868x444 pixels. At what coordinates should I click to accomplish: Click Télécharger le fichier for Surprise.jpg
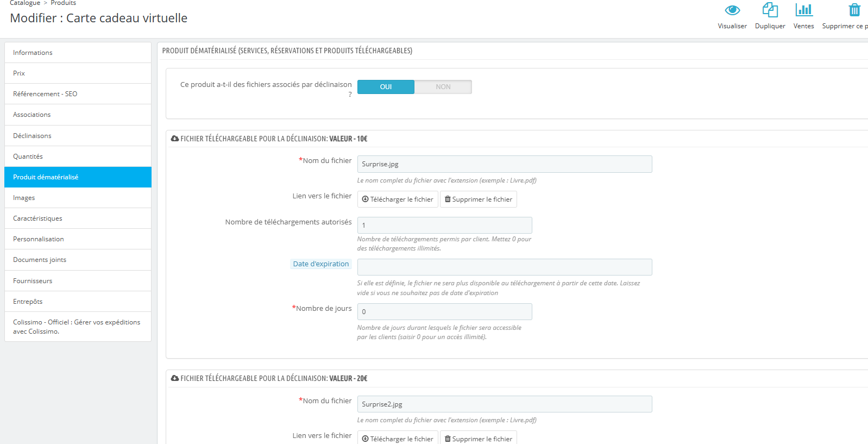point(398,199)
